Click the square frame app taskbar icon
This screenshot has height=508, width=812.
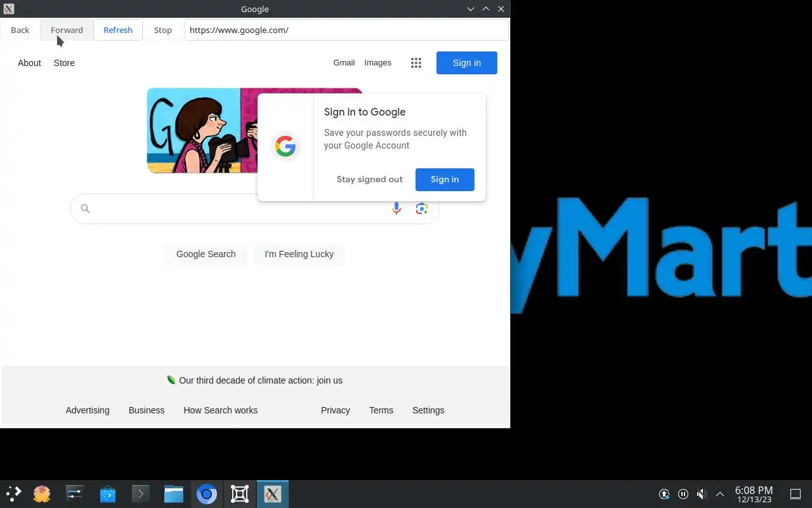pyautogui.click(x=240, y=494)
